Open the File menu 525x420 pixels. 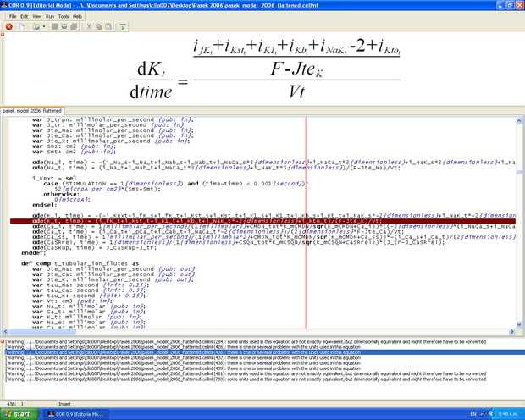(13, 16)
